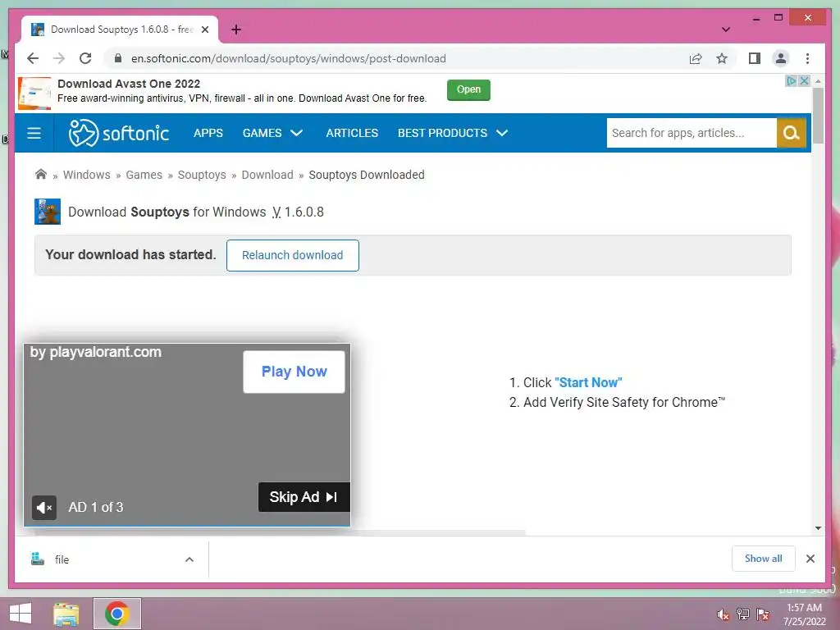Expand the tab search chevron
This screenshot has height=630, width=840.
pos(725,30)
